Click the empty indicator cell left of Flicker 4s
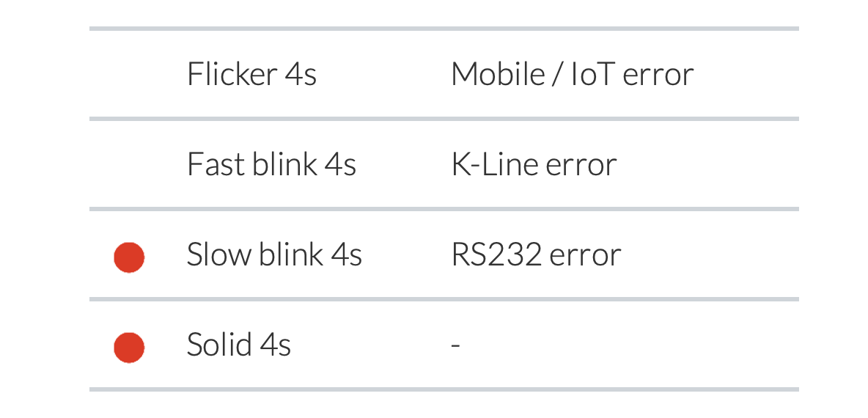868x418 pixels. point(129,74)
